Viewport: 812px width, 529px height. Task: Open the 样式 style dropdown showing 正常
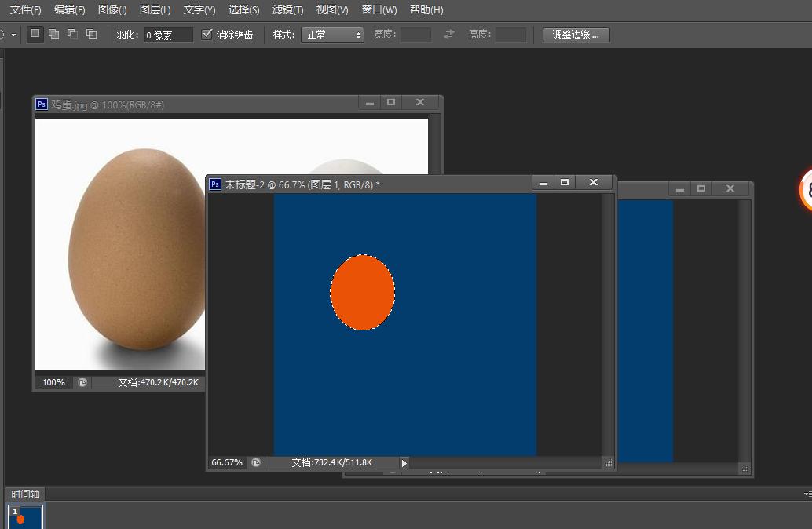coord(332,35)
